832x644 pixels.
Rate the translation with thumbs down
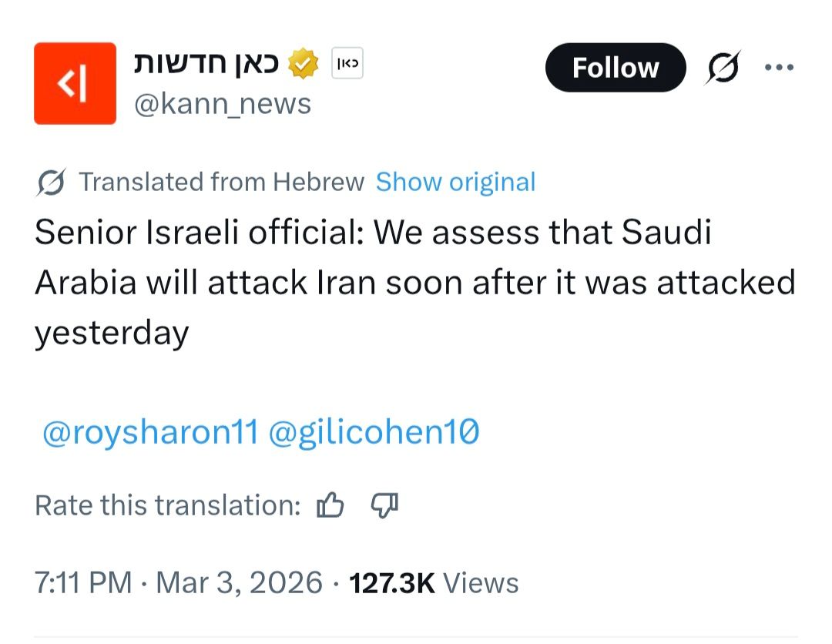pos(384,506)
